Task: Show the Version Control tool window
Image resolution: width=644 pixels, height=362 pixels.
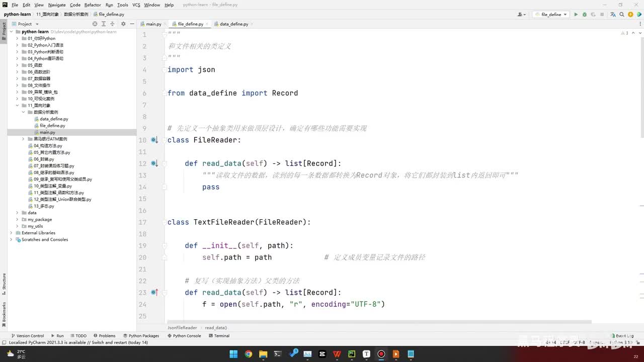Action: pyautogui.click(x=27, y=335)
